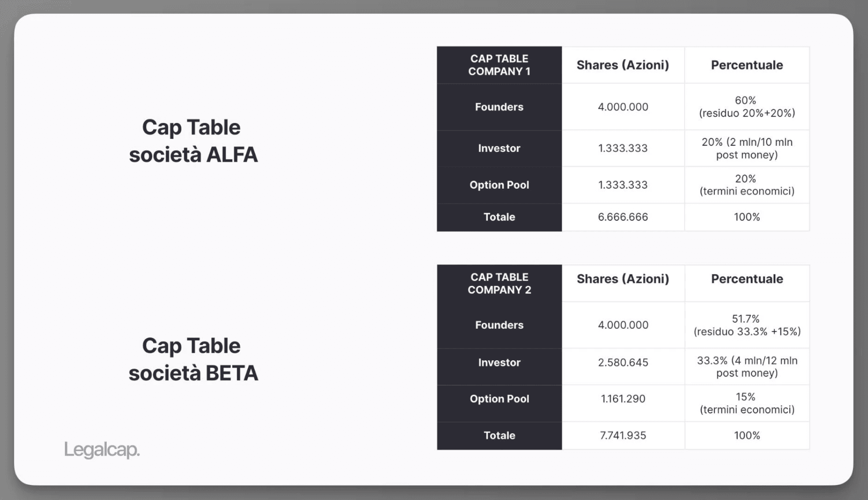Click the 1.161.290 option pool shares cell
Image resolution: width=868 pixels, height=500 pixels.
pos(623,399)
